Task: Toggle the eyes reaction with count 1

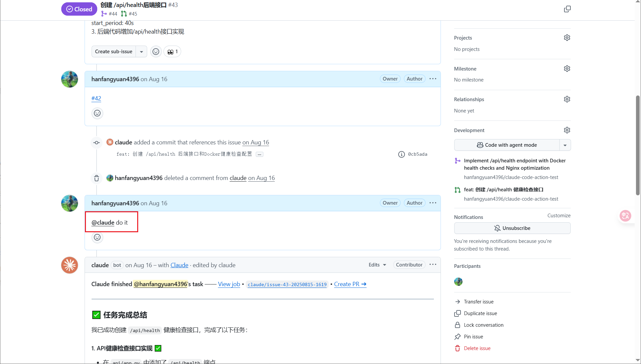Action: pyautogui.click(x=172, y=52)
